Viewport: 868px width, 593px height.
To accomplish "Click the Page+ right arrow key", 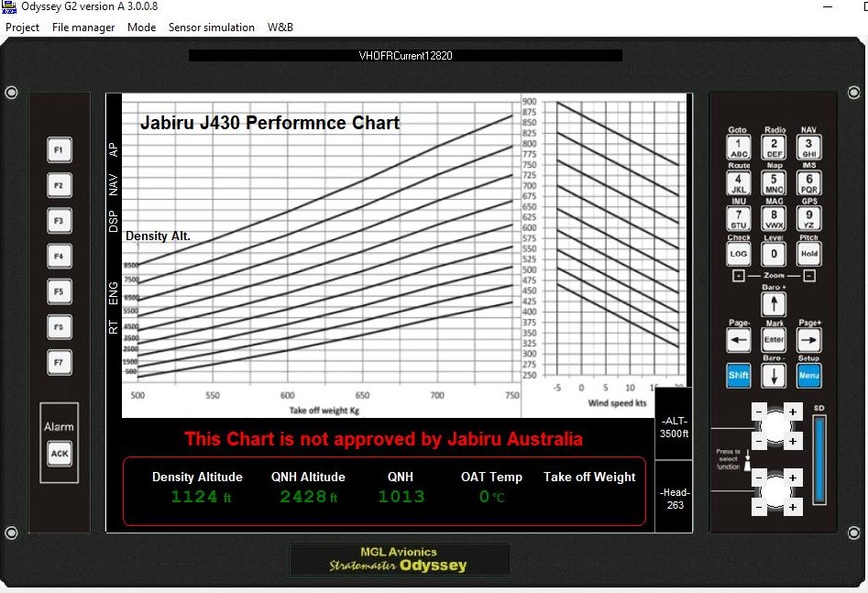I will [808, 340].
